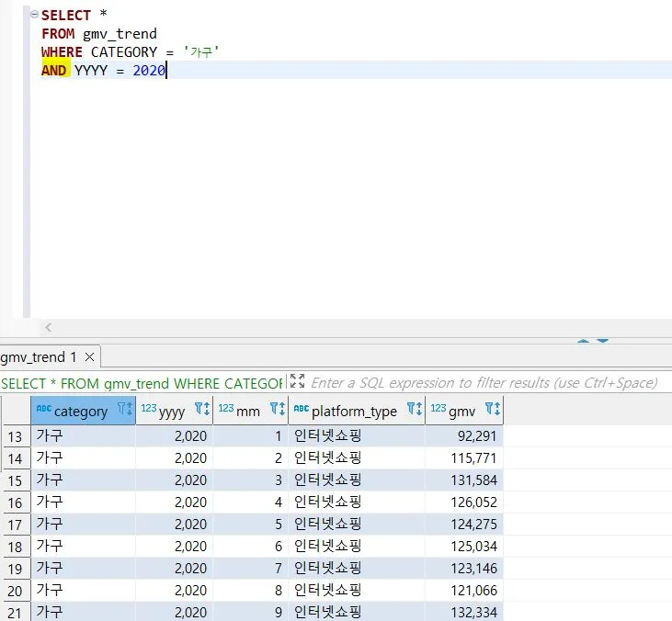Place cursor after 2020 in the editor
This screenshot has height=621, width=672.
166,70
